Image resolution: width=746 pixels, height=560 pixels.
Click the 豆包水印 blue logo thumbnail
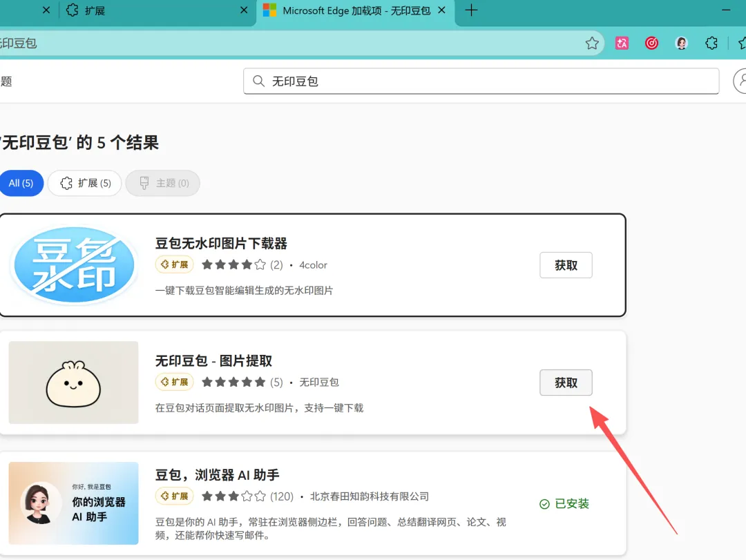(74, 265)
